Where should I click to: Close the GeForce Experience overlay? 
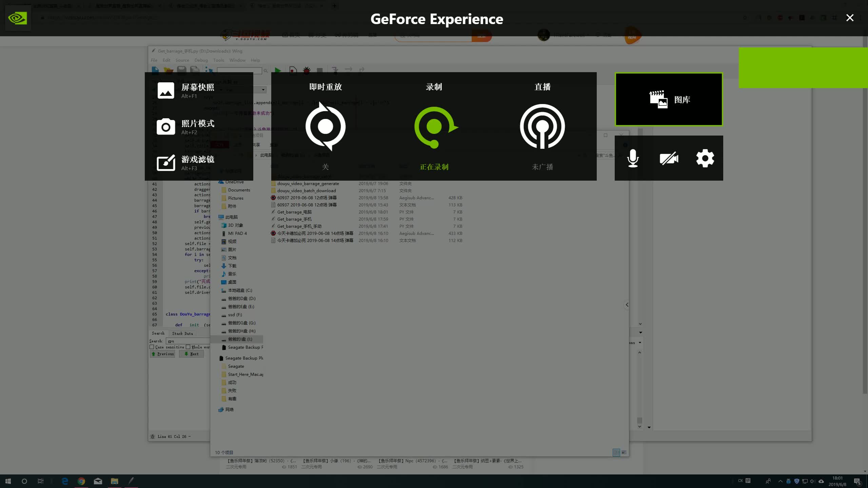click(850, 18)
